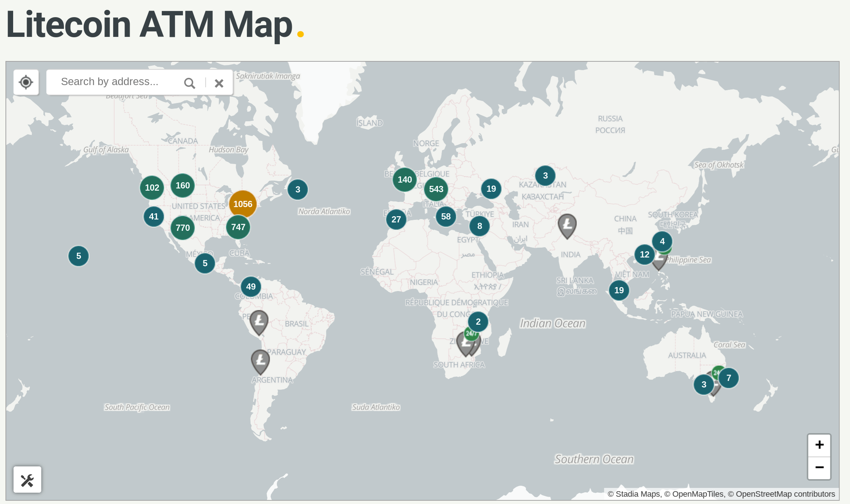Zoom in with the plus button
Viewport: 850px width, 504px height.
[x=819, y=445]
